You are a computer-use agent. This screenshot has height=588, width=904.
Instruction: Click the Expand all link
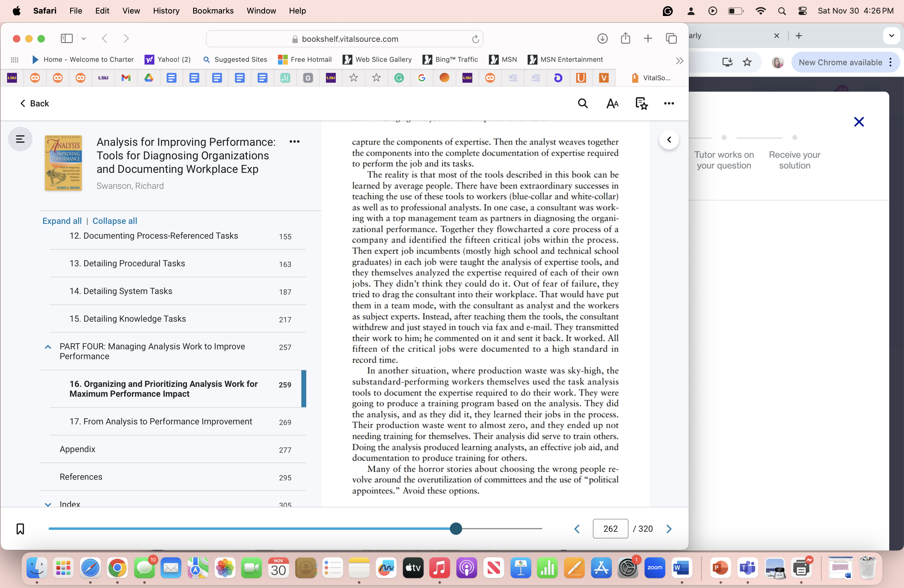click(61, 221)
